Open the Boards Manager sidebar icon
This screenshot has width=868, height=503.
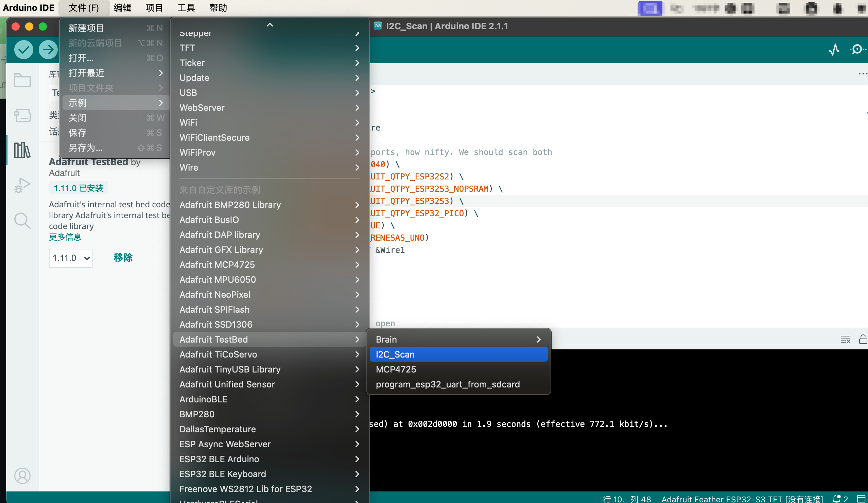[x=22, y=116]
